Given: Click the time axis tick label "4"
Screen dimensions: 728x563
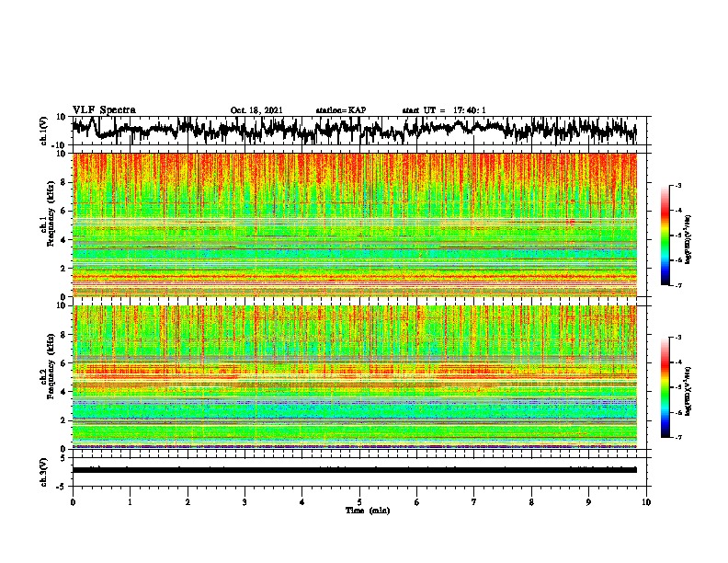Looking at the screenshot, I should point(302,502).
